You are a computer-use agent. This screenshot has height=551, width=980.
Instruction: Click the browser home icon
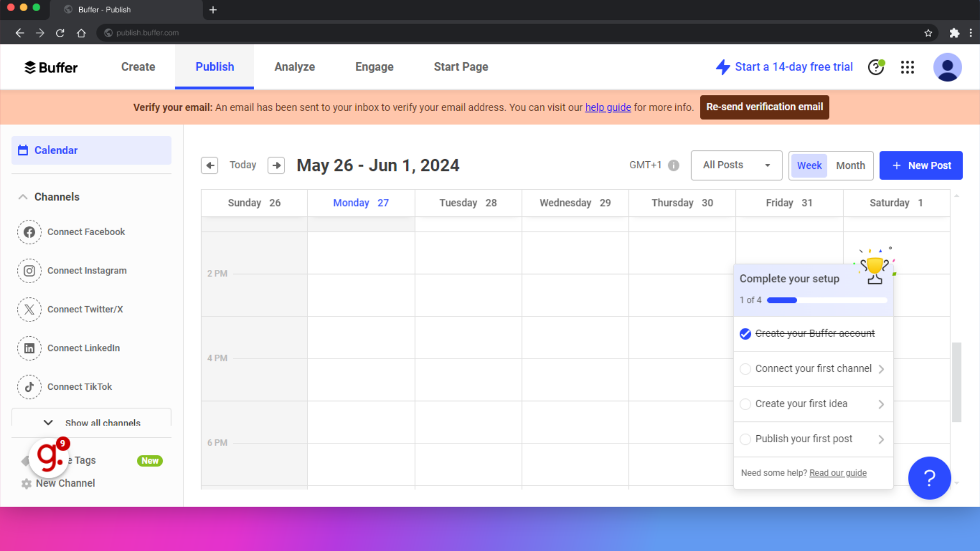[x=81, y=33]
